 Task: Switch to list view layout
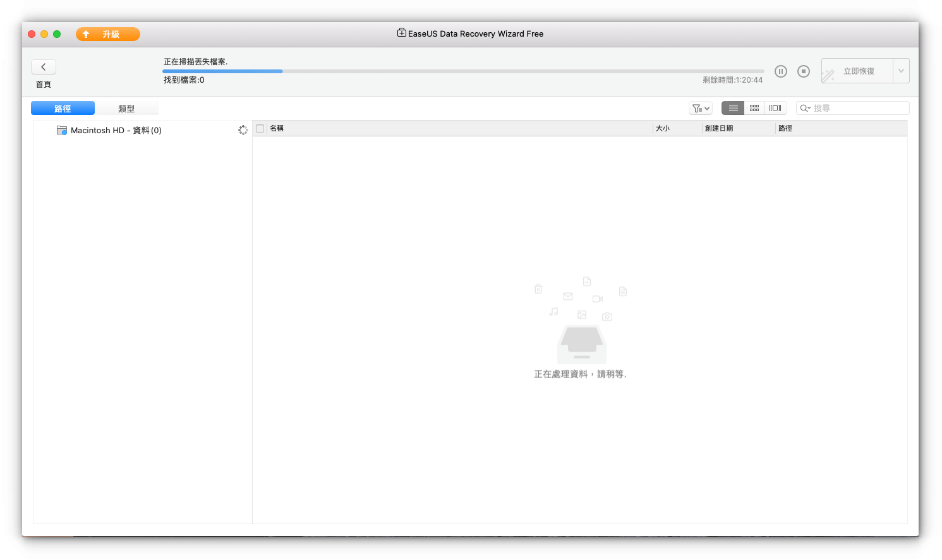click(x=733, y=108)
